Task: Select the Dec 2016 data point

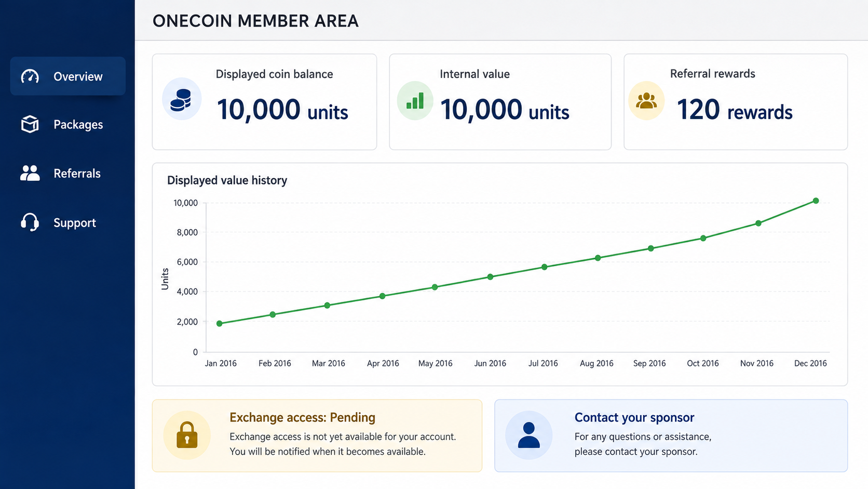Action: point(816,201)
